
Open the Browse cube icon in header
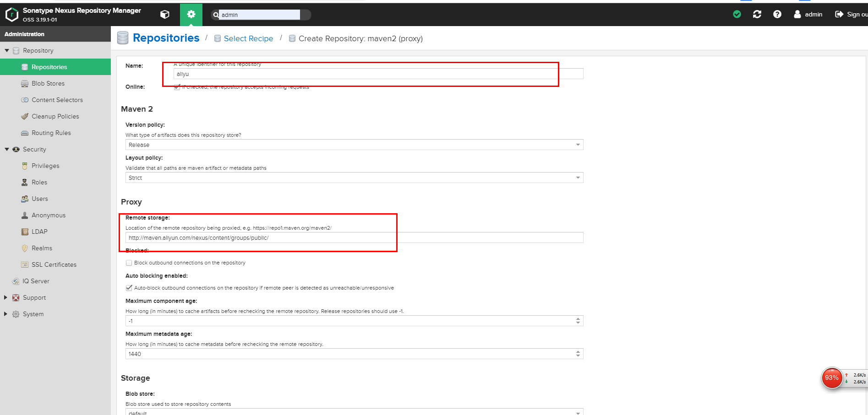click(x=165, y=15)
